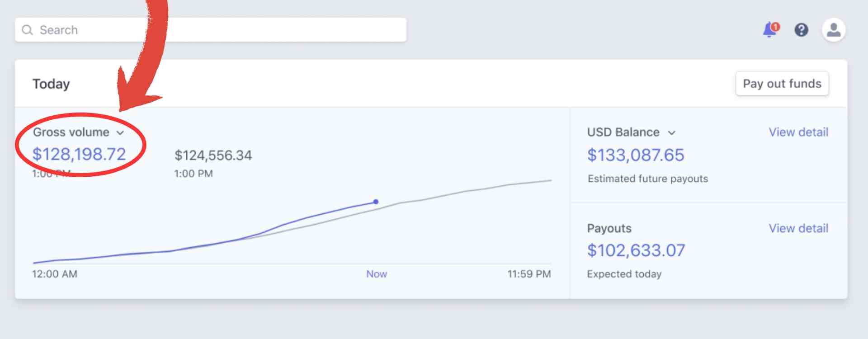Viewport: 868px width, 339px height.
Task: Click the Today section heading
Action: [51, 84]
